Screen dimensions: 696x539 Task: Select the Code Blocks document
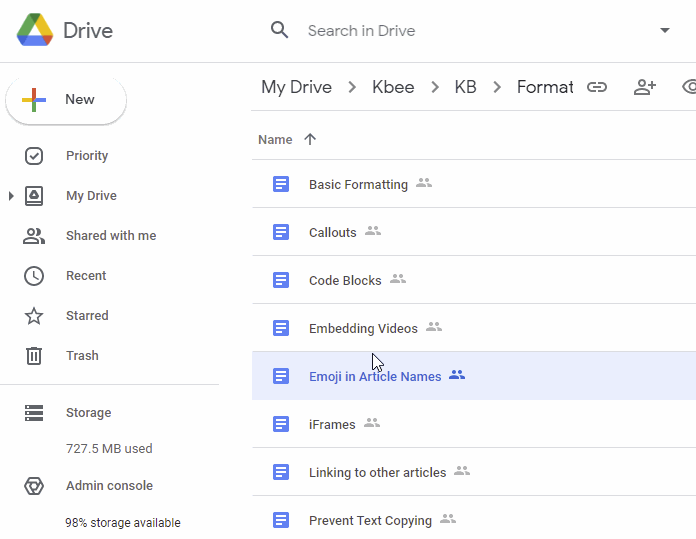[x=345, y=281]
